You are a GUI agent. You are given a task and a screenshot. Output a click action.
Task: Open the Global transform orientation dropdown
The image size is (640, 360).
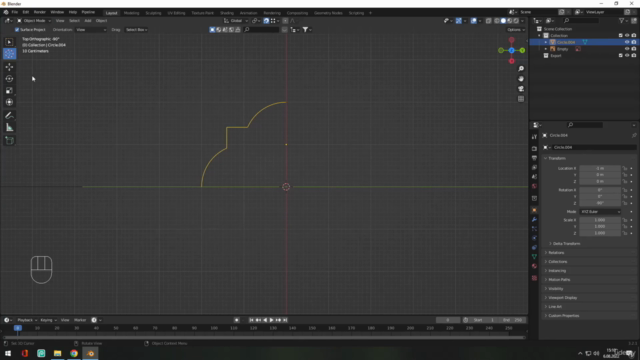pyautogui.click(x=236, y=21)
